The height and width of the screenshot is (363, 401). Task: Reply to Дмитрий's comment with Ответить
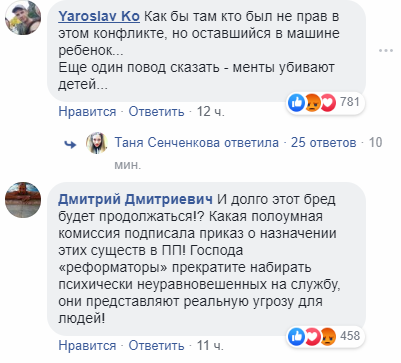pos(157,346)
